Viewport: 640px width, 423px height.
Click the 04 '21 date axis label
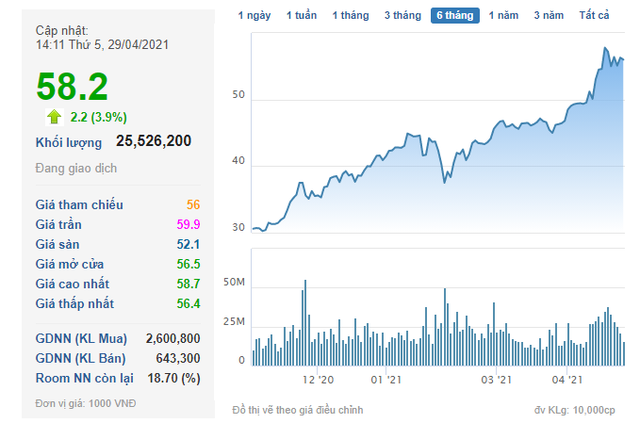pyautogui.click(x=567, y=379)
